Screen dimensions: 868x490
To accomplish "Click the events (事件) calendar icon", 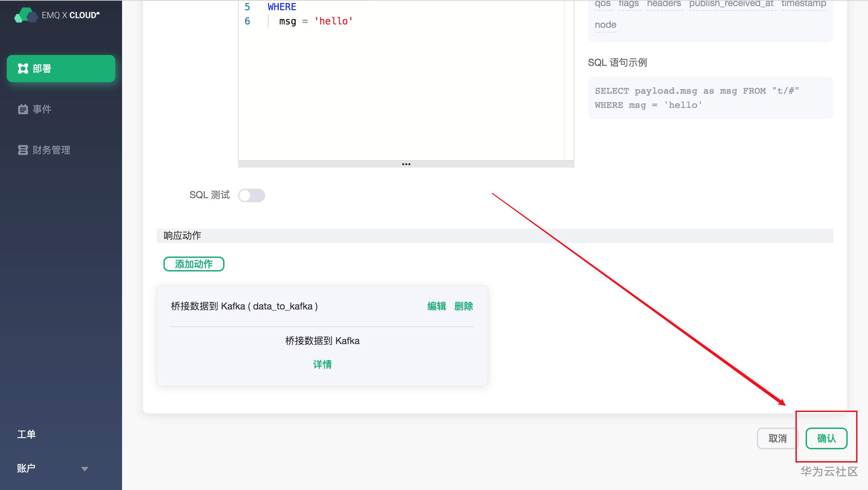I will pos(23,109).
